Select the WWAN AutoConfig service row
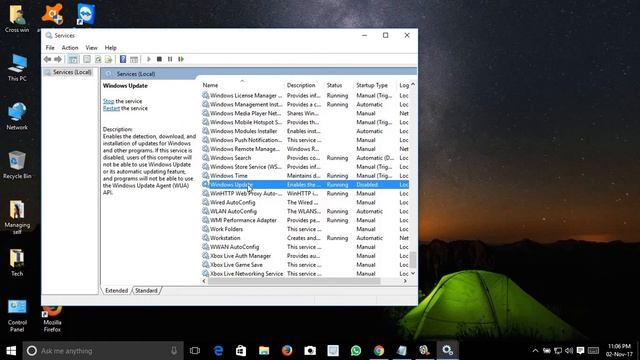640x360 pixels. point(305,247)
